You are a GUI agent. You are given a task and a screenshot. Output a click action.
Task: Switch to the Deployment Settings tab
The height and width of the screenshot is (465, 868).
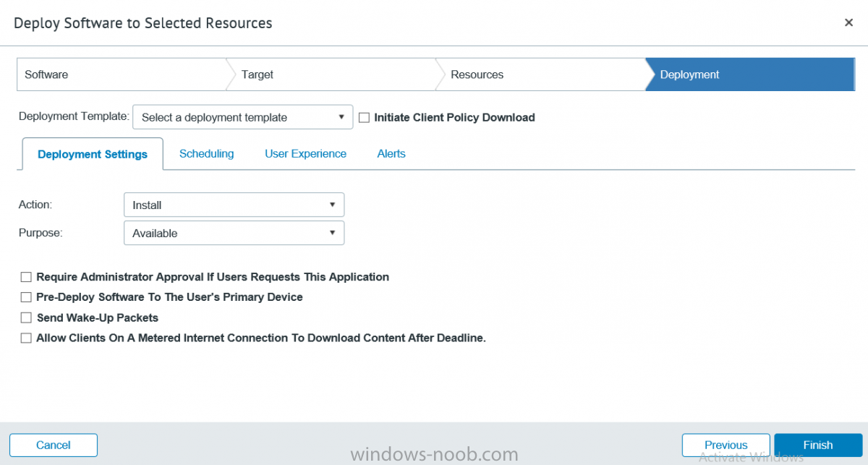click(x=93, y=154)
